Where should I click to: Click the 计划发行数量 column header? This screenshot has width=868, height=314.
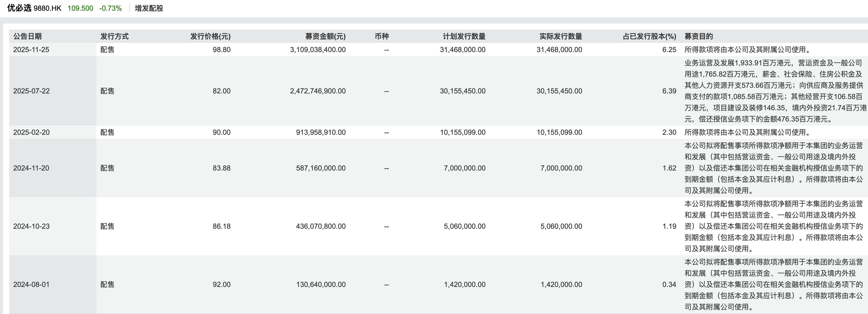[x=464, y=37]
